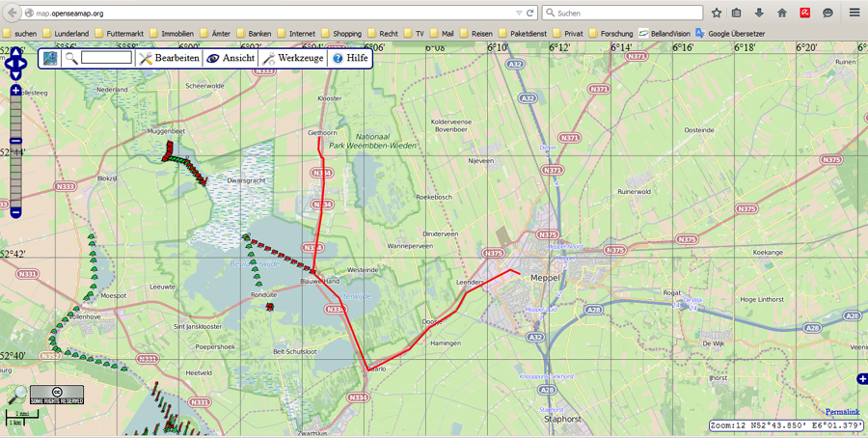The width and height of the screenshot is (868, 438).
Task: Go to Firefox home page icon
Action: pyautogui.click(x=782, y=14)
